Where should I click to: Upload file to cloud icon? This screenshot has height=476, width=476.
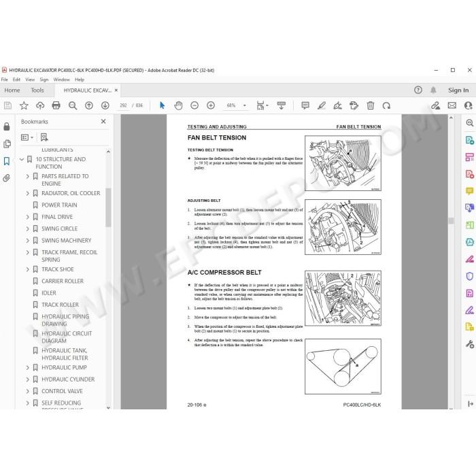(x=40, y=105)
